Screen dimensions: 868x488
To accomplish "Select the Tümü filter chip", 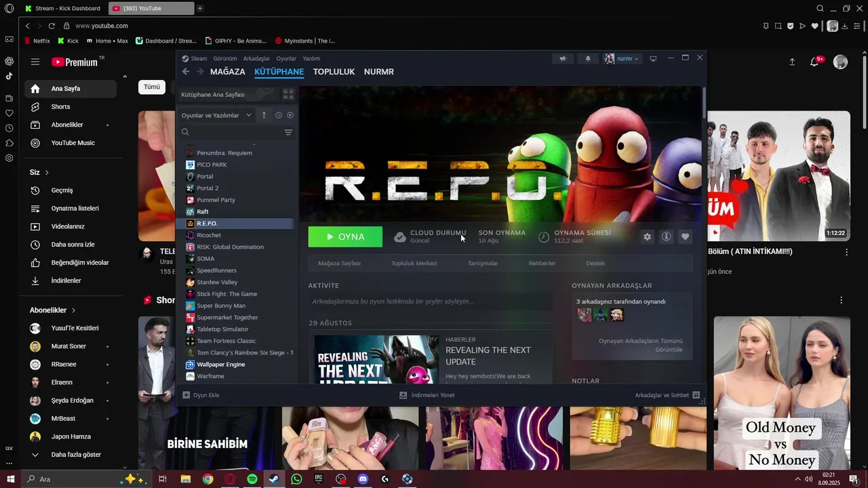I will click(152, 87).
